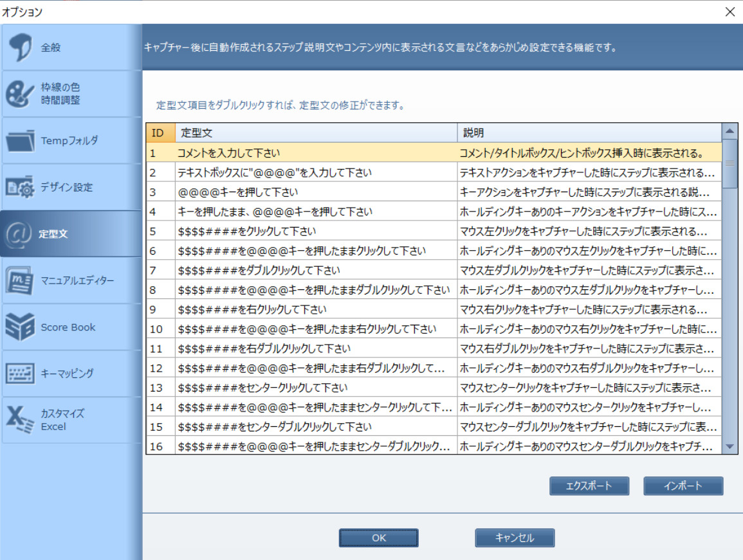Close the オプション dialog window

coord(729,12)
